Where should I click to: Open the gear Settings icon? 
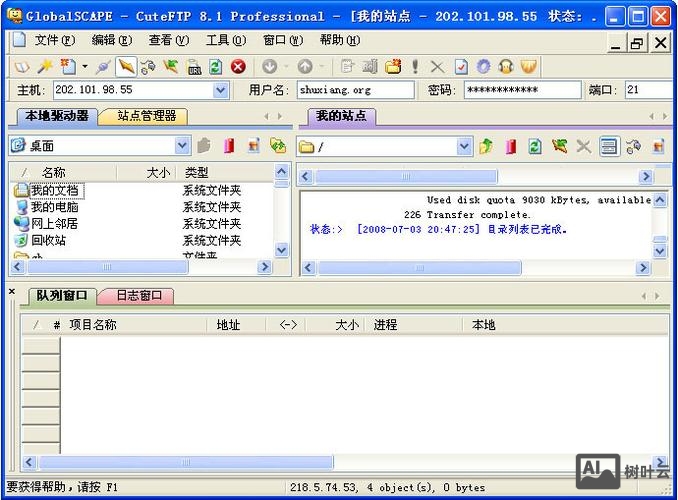[x=483, y=67]
